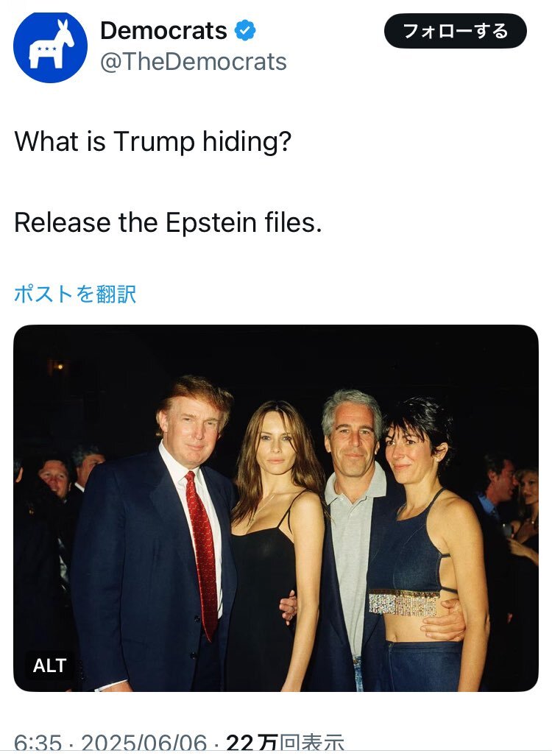Translate the post via ポストを翻訳
This screenshot has width=552, height=756.
pyautogui.click(x=75, y=294)
